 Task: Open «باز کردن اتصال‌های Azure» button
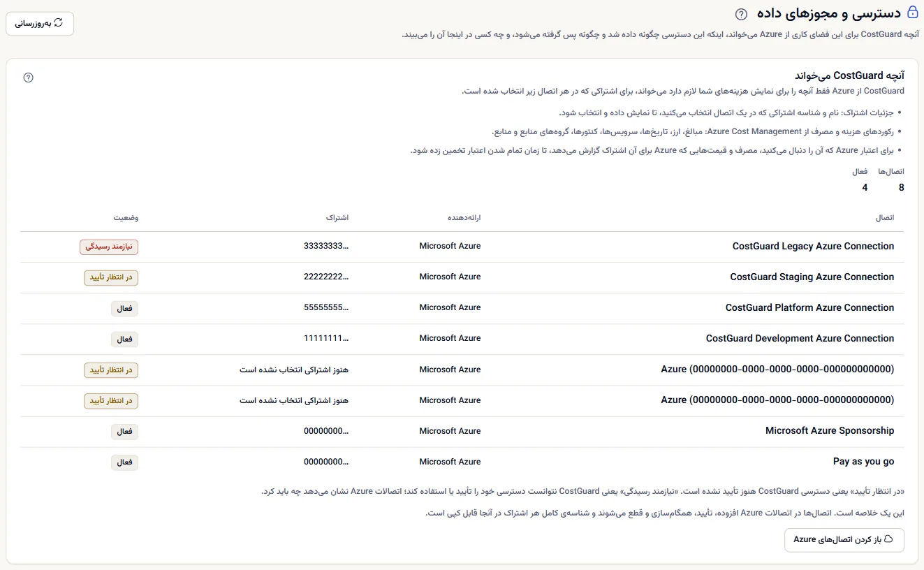click(844, 540)
